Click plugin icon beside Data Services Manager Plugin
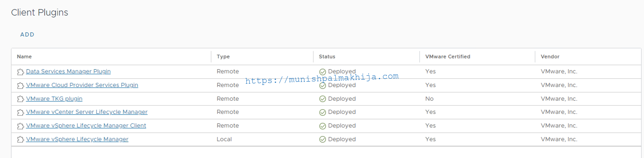The image size is (644, 158). tap(21, 72)
